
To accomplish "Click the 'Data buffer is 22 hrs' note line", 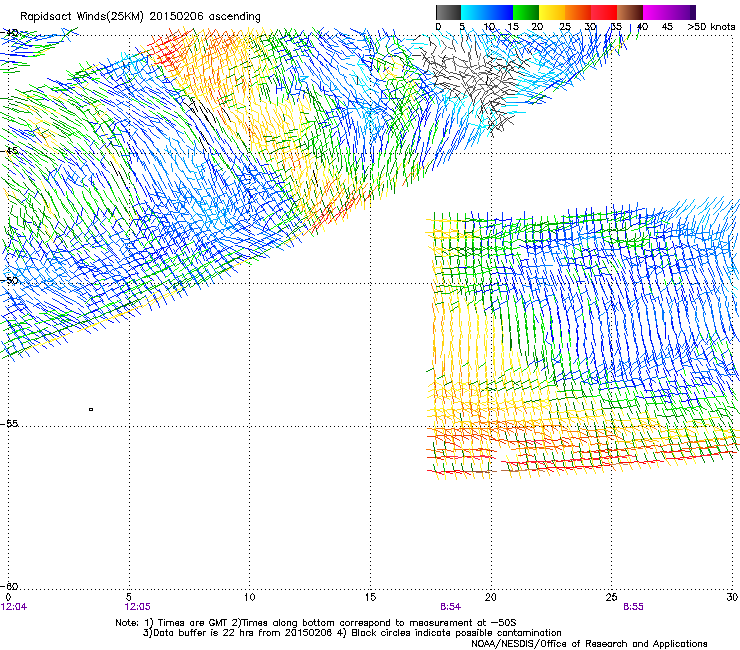I will tap(352, 633).
